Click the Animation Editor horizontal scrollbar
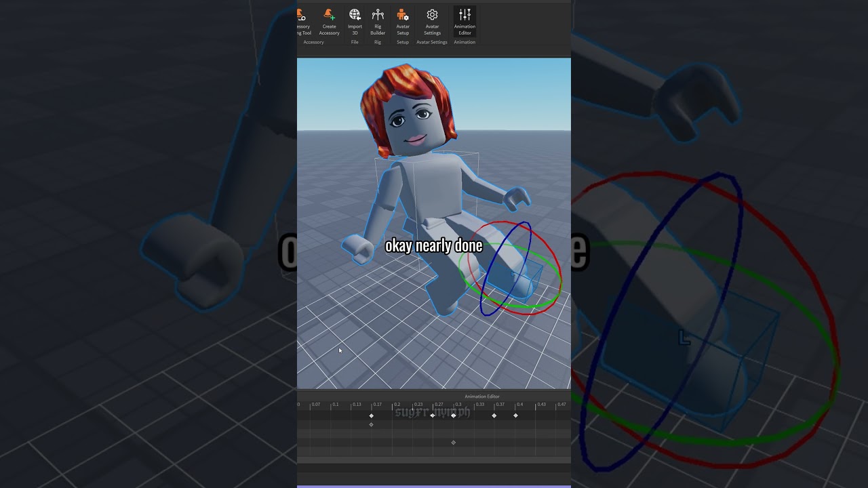This screenshot has height=488, width=868. tap(434, 460)
